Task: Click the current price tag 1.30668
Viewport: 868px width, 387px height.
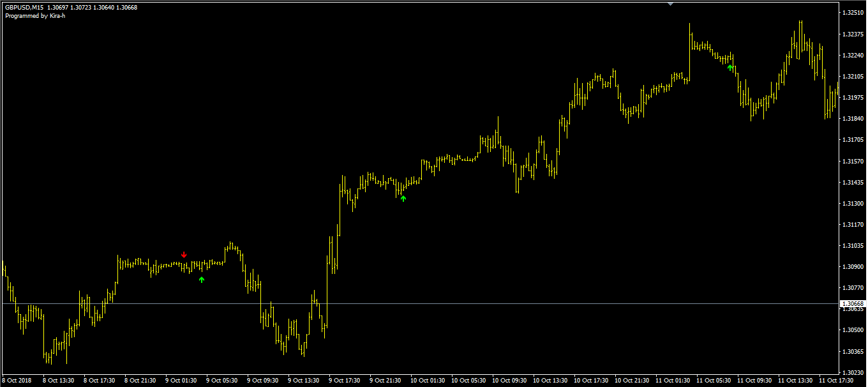Action: click(x=853, y=304)
